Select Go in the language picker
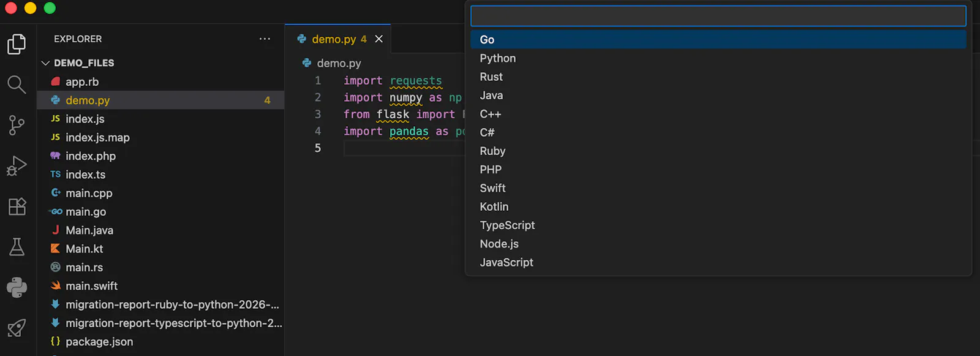Viewport: 980px width, 356px height. 718,40
